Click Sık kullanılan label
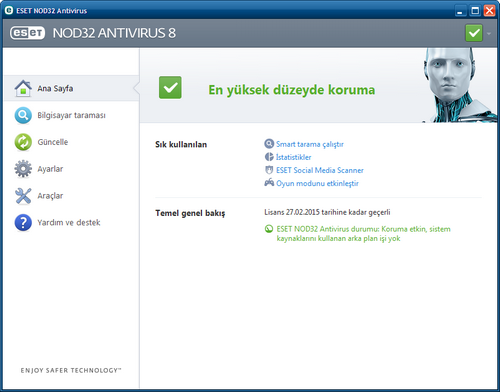The width and height of the screenshot is (500, 392). pos(181,144)
